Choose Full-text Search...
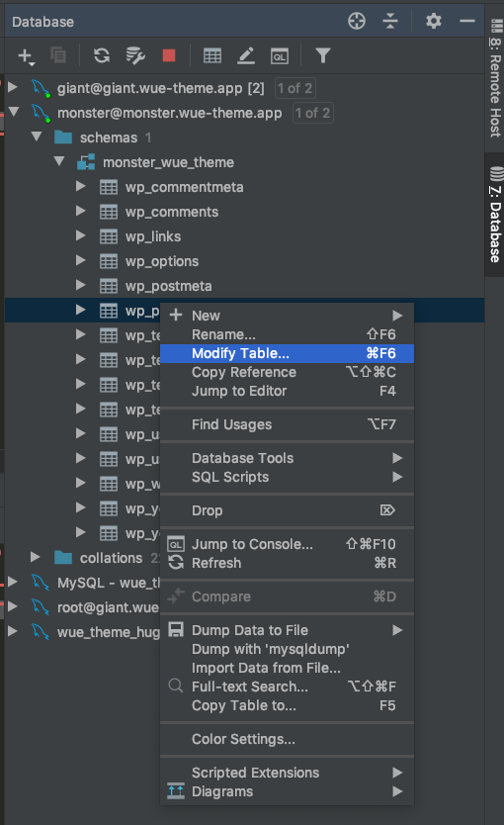 (287, 687)
